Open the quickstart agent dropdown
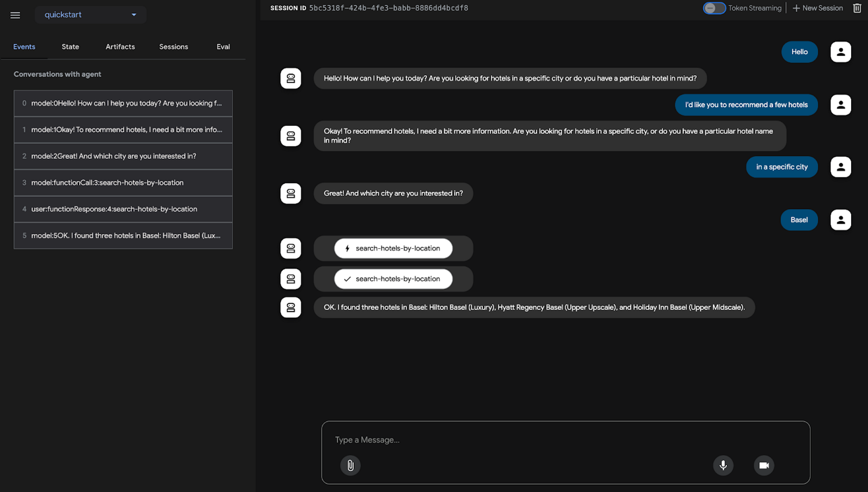This screenshot has height=492, width=868. point(90,14)
